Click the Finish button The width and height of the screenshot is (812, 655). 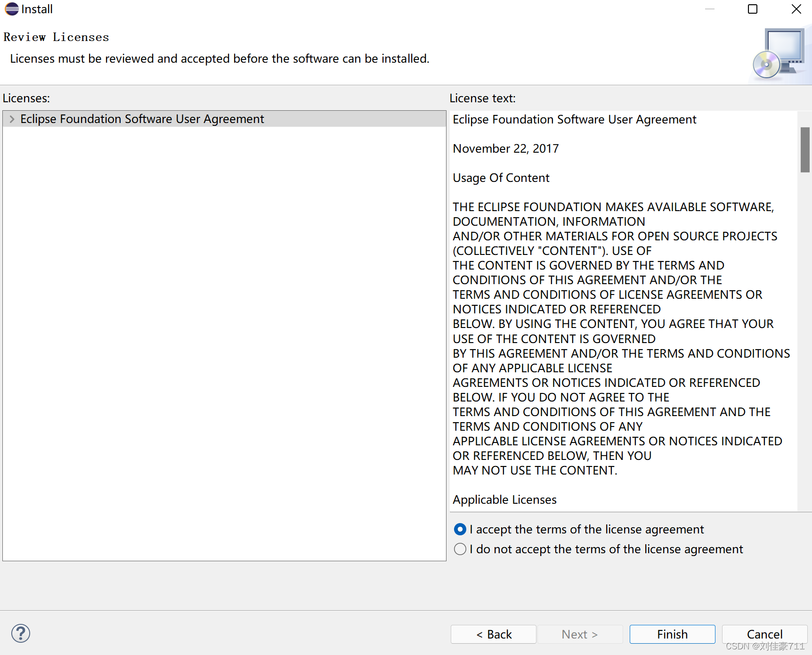(x=672, y=634)
